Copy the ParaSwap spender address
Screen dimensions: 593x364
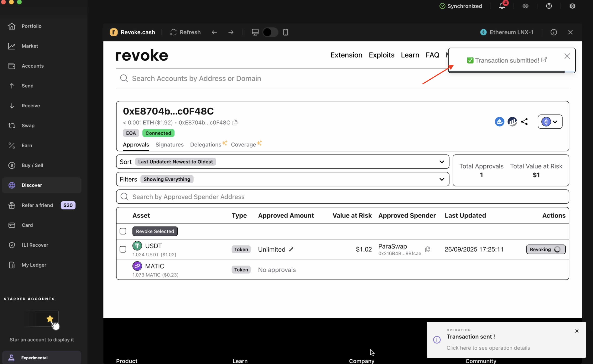pos(428,249)
